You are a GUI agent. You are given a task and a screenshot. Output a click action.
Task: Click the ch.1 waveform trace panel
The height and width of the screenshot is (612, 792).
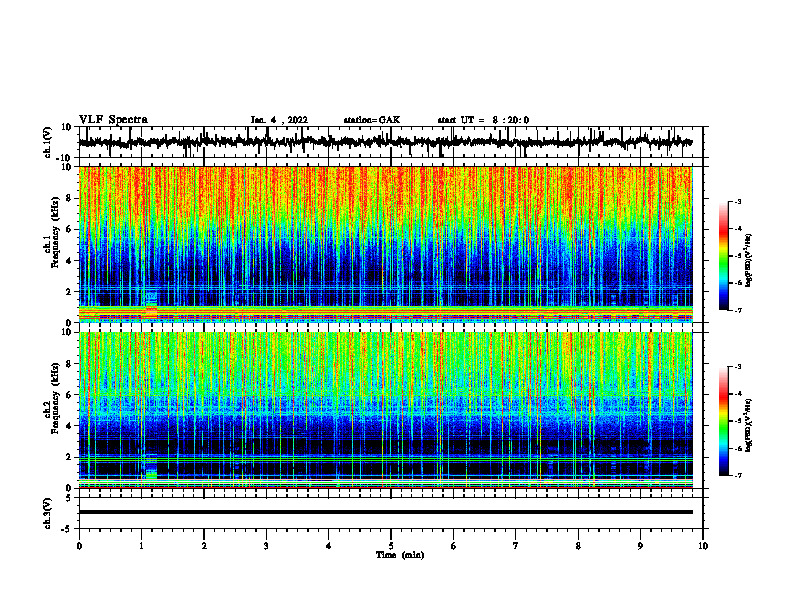click(x=390, y=142)
